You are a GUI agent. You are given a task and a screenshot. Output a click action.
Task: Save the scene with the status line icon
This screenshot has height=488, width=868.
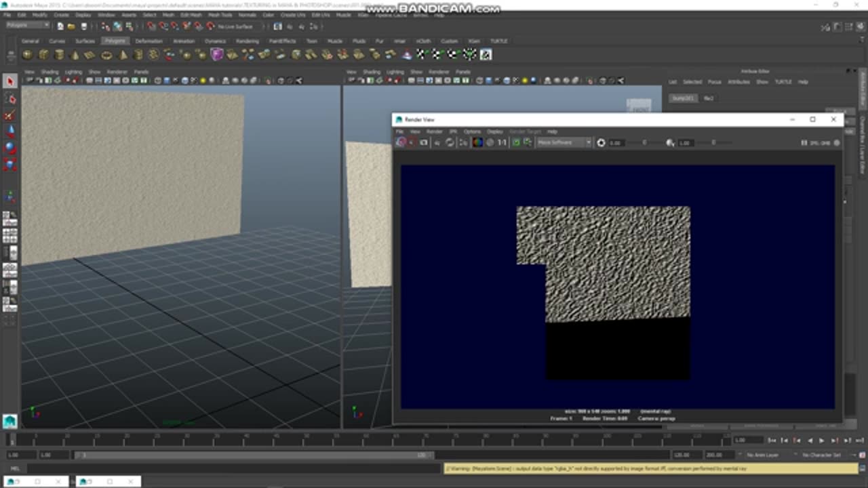coord(83,26)
